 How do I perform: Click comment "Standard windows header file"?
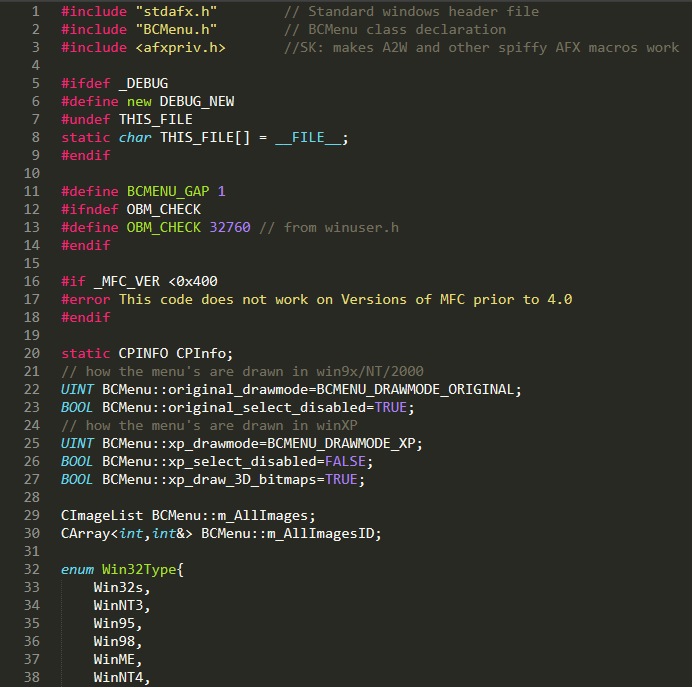coord(411,11)
